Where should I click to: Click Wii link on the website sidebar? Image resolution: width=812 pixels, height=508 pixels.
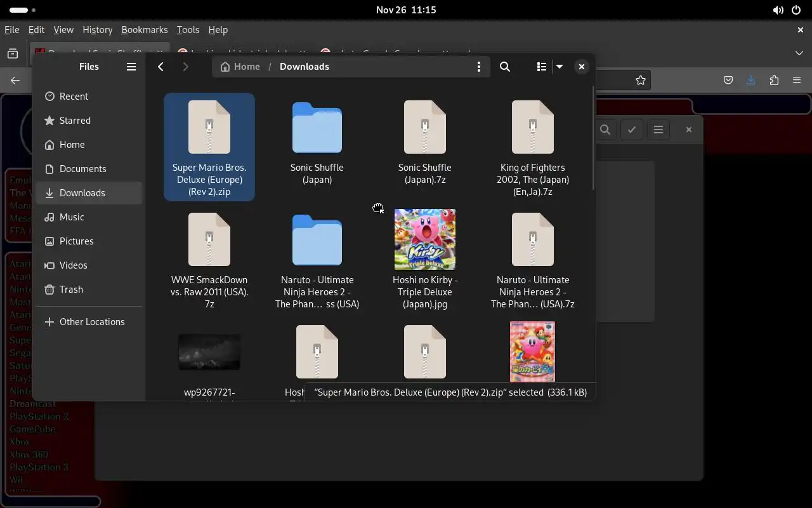tap(16, 480)
